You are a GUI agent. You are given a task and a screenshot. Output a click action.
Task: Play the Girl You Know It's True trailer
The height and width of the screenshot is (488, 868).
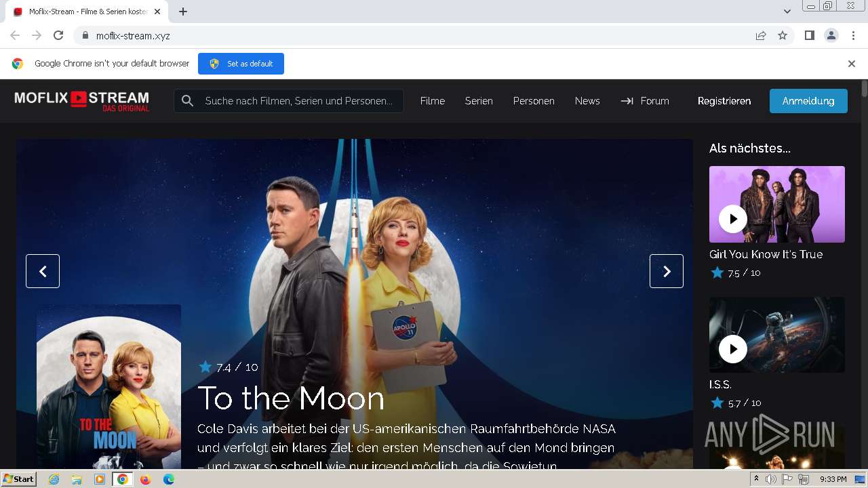coord(733,219)
